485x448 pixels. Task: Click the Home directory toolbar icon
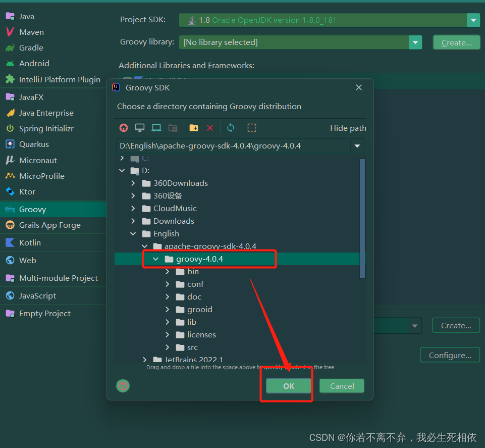point(124,128)
